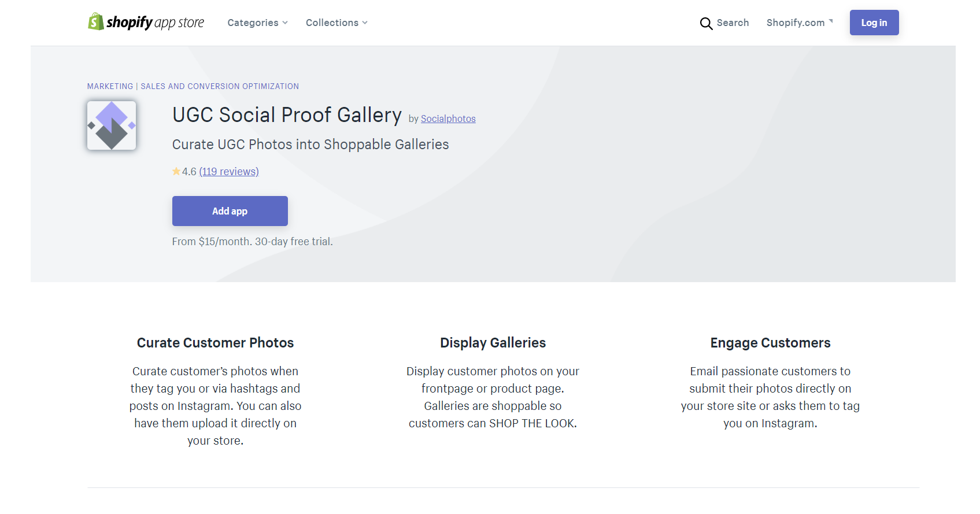Click the Add app button
This screenshot has width=980, height=514.
pos(230,211)
